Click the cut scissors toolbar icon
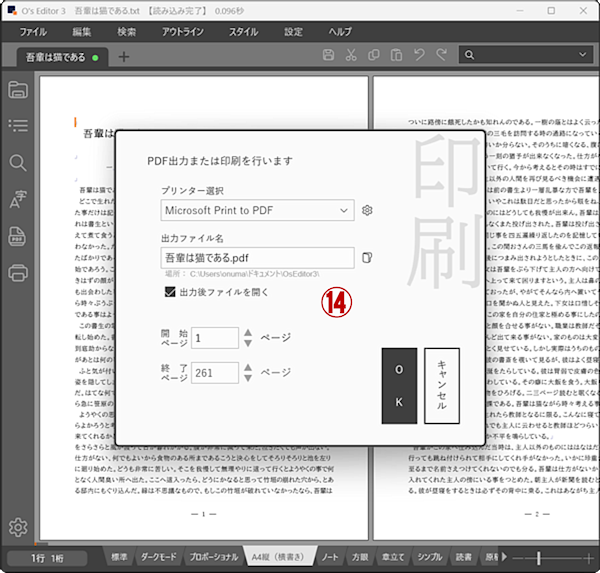The image size is (600, 573). point(351,55)
